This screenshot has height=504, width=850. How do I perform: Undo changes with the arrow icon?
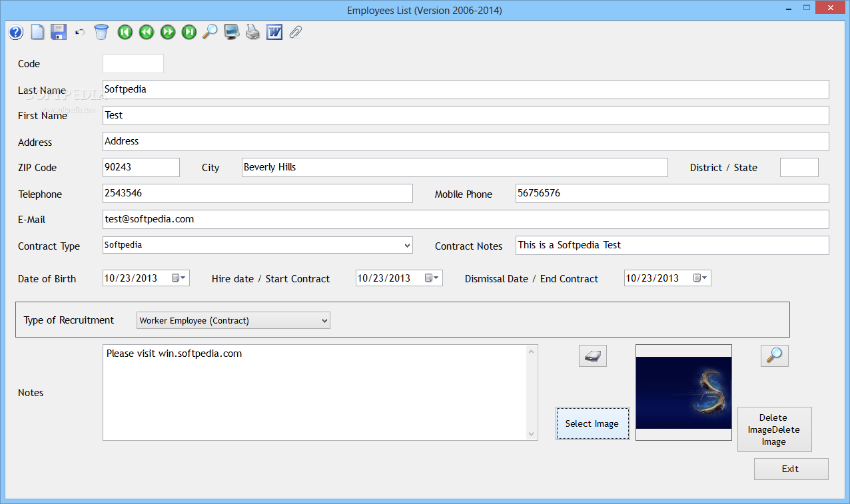click(80, 31)
